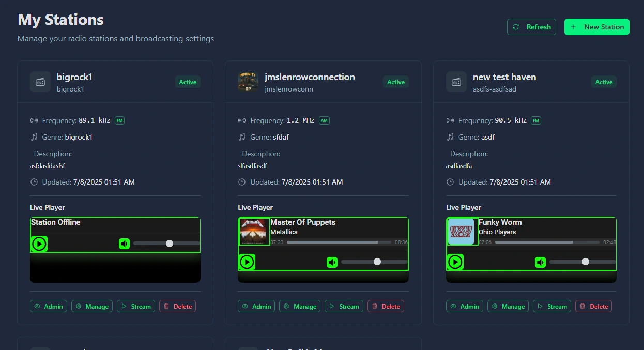
Task: Delete the bigrock1 station
Action: click(178, 306)
